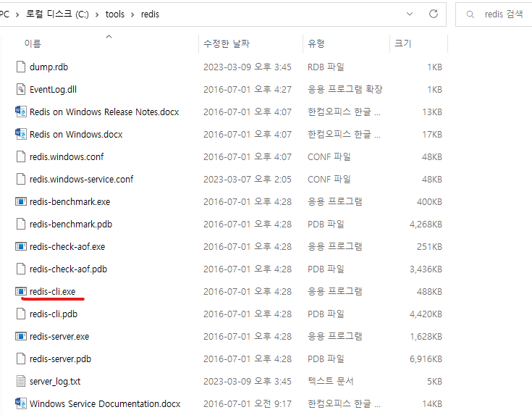
Task: Click the redis-server.pdb file icon
Action: pyautogui.click(x=21, y=359)
